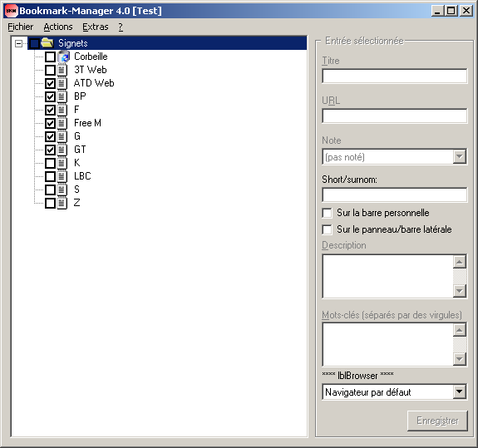Open the Navigateur par défaut dropdown

460,392
